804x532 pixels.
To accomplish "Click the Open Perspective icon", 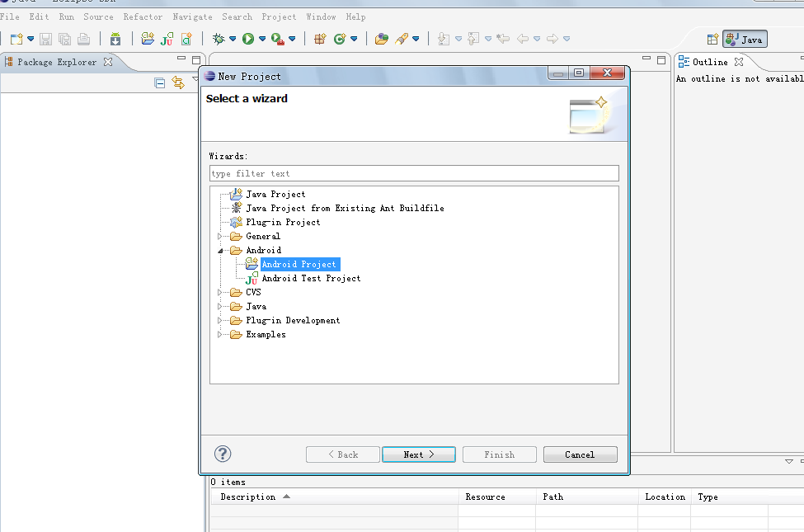I will click(x=712, y=40).
